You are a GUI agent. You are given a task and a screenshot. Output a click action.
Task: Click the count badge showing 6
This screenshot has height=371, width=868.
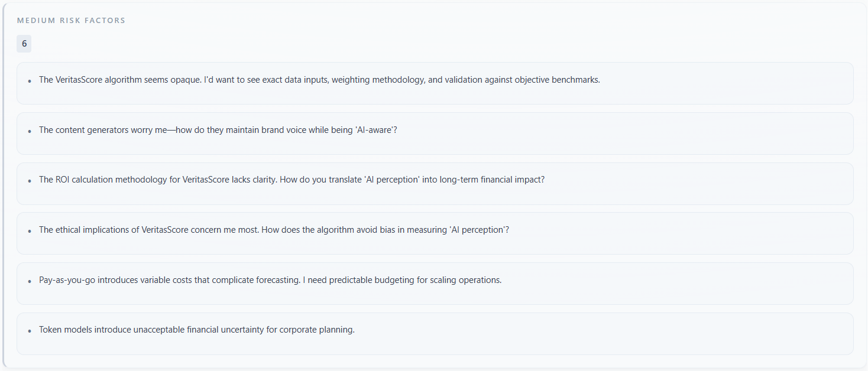24,44
